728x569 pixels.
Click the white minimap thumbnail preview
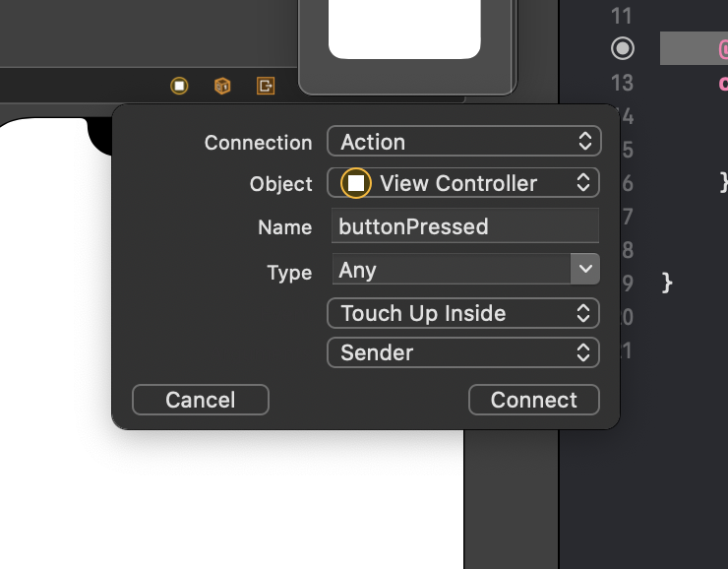[x=404, y=30]
